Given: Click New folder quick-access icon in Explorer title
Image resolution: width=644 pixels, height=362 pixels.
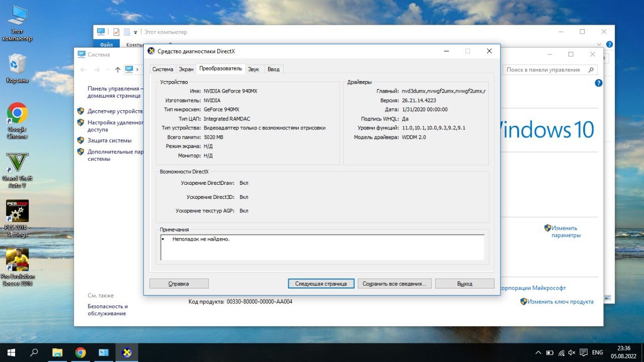Looking at the screenshot, I should [127, 32].
